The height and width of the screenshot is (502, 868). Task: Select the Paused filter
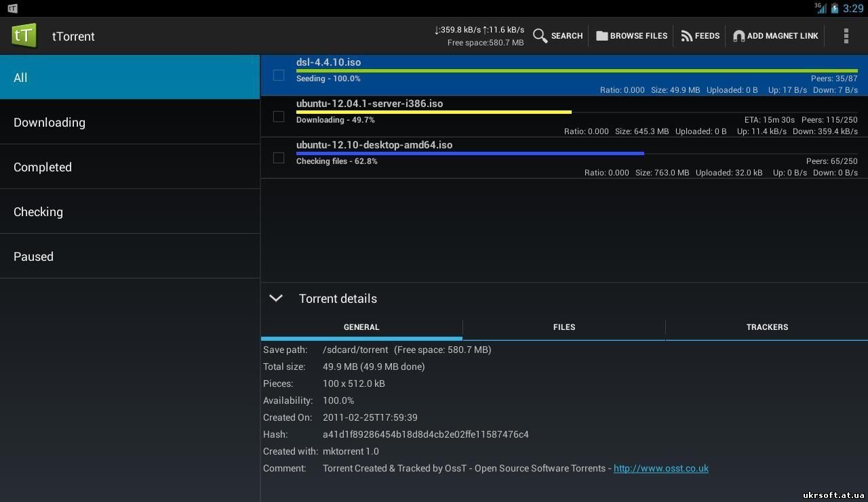[130, 256]
